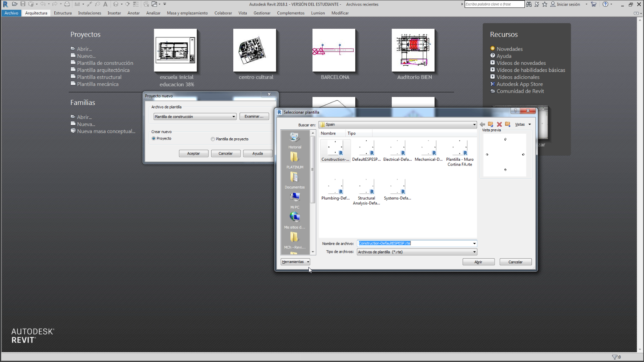The image size is (644, 362).
Task: Click the Revit 'R' application logo icon
Action: [x=6, y=4]
